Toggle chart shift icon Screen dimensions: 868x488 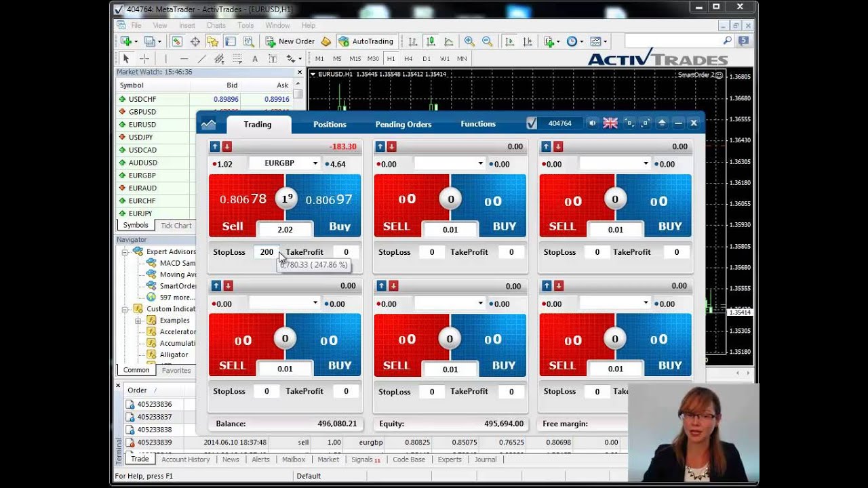pos(527,41)
